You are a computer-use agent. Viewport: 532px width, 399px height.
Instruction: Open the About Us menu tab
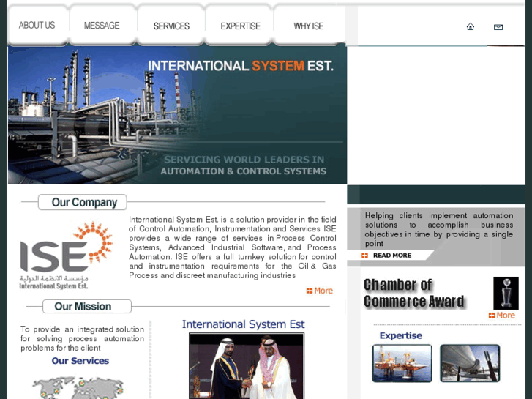(37, 26)
